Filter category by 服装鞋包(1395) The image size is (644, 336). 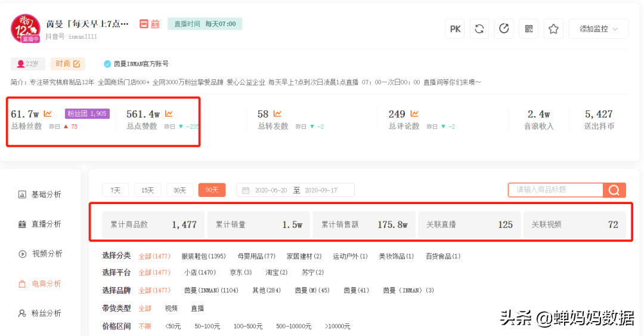(203, 256)
